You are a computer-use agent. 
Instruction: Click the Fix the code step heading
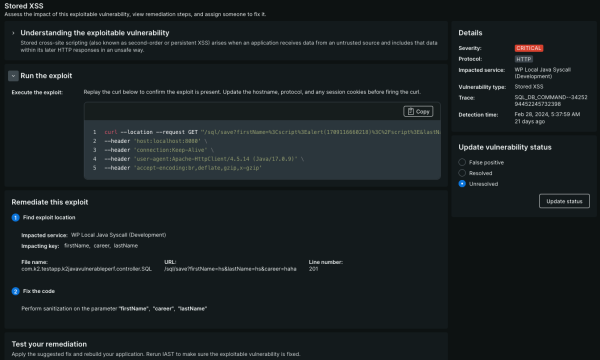tap(39, 291)
